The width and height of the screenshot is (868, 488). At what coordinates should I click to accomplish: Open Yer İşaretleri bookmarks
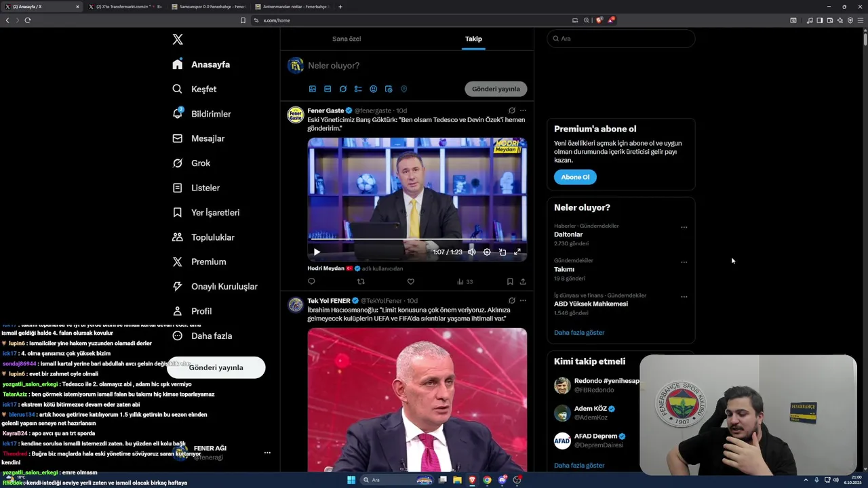tap(206, 212)
